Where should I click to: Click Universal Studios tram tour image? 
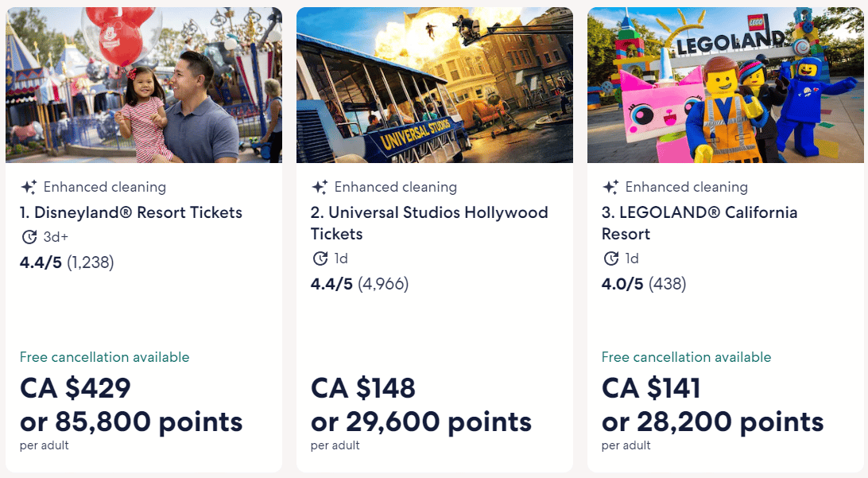point(435,85)
